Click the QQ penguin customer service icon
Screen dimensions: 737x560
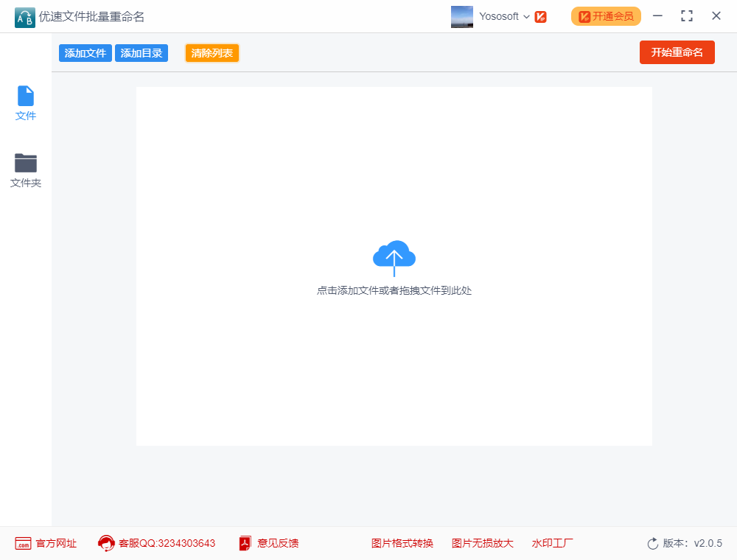click(106, 543)
